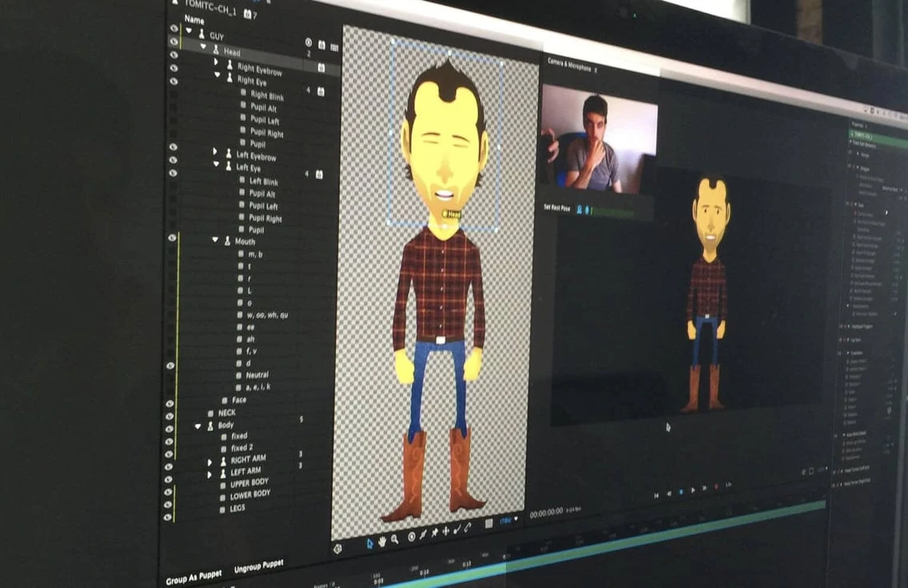Hide the GUY puppet with its eye icon
The height and width of the screenshot is (588, 908).
tap(173, 28)
